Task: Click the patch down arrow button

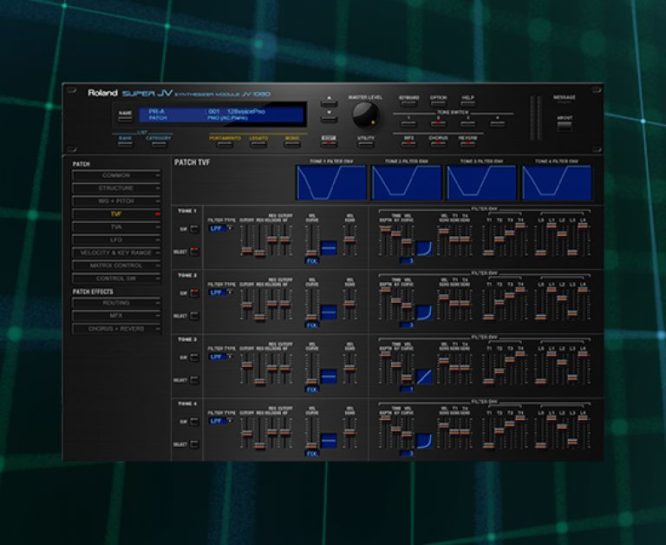Action: (328, 116)
